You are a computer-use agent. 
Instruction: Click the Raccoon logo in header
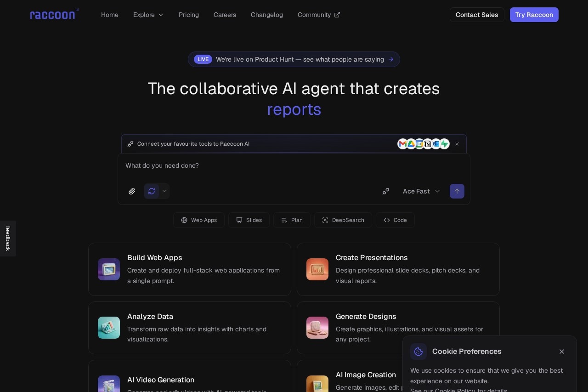pos(54,15)
